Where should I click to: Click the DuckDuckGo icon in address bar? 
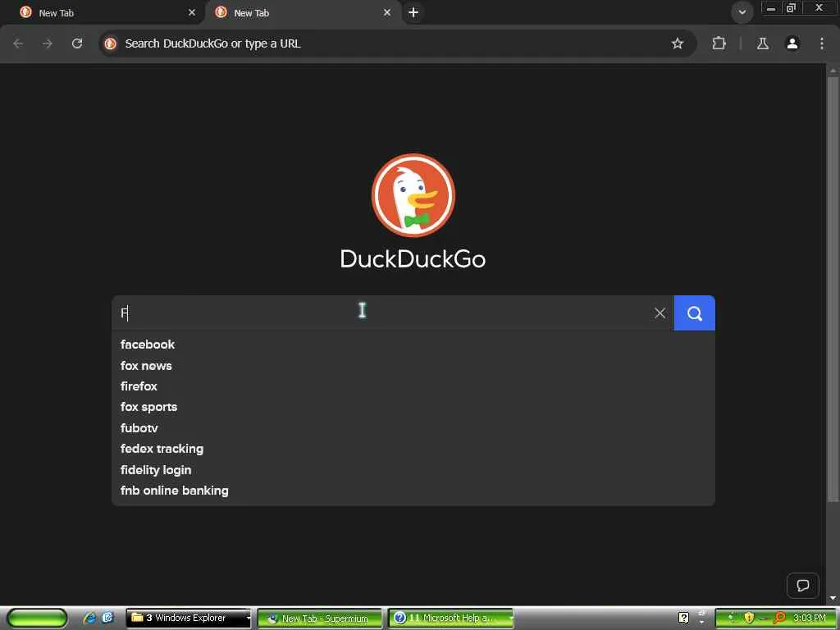click(111, 43)
